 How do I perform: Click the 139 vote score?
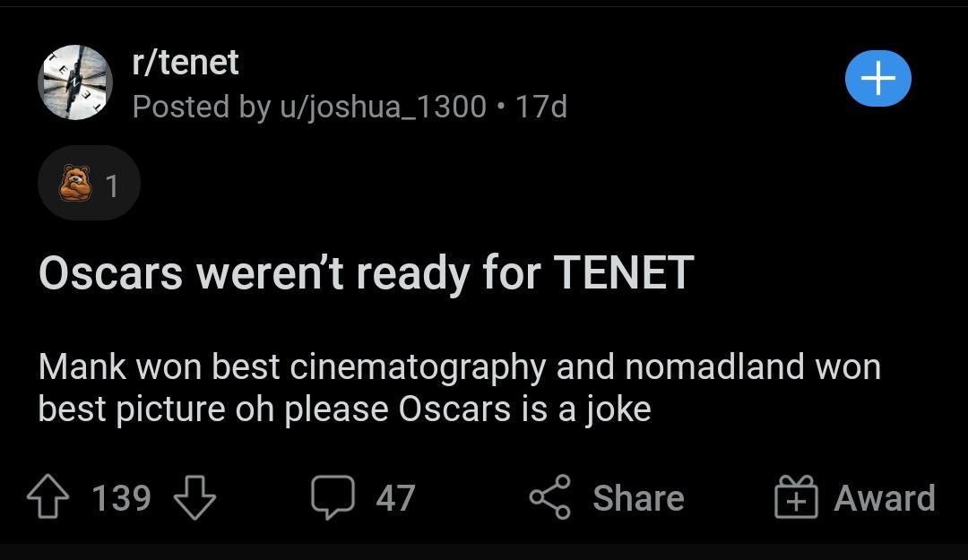click(x=122, y=498)
